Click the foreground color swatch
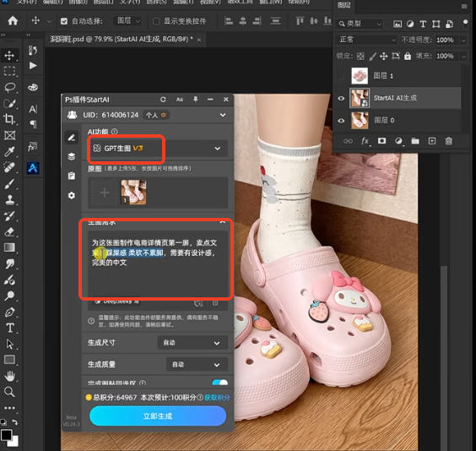Screen dimensions: 476x451 (7, 435)
